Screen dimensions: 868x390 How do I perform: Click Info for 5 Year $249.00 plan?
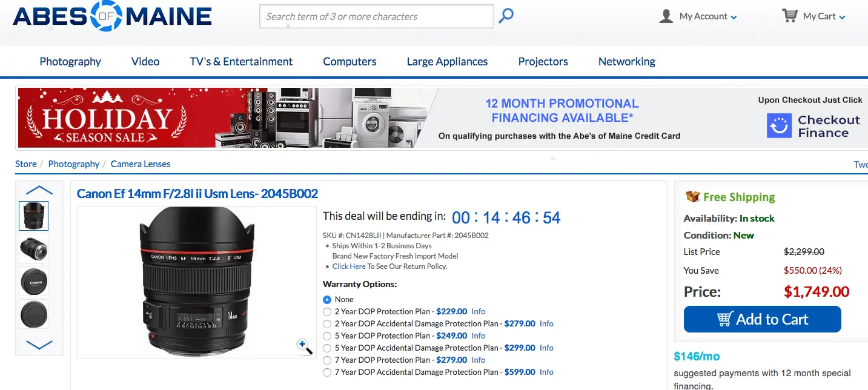point(479,335)
